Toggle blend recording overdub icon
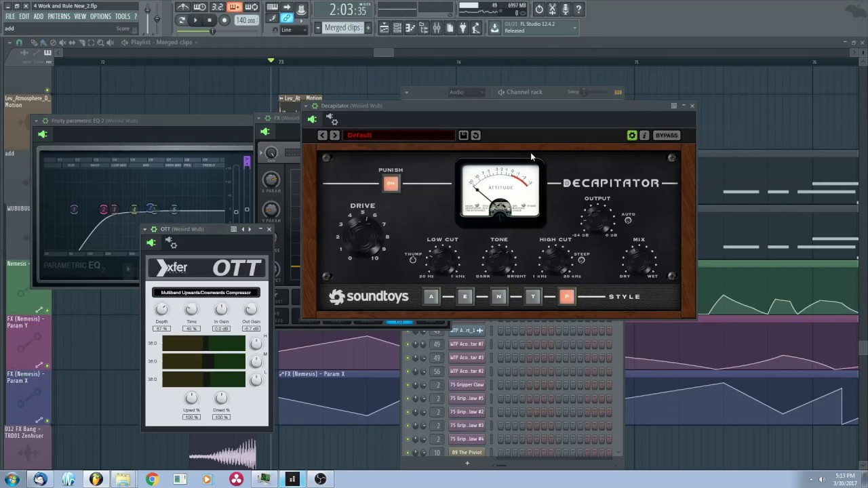Viewport: 868px width, 488px height. tap(234, 7)
